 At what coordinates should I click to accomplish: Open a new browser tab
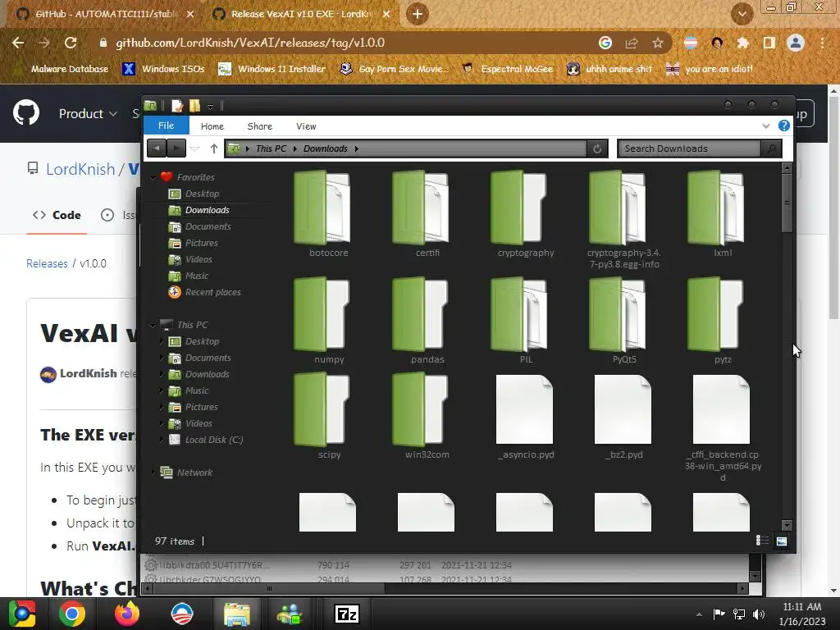pos(418,14)
